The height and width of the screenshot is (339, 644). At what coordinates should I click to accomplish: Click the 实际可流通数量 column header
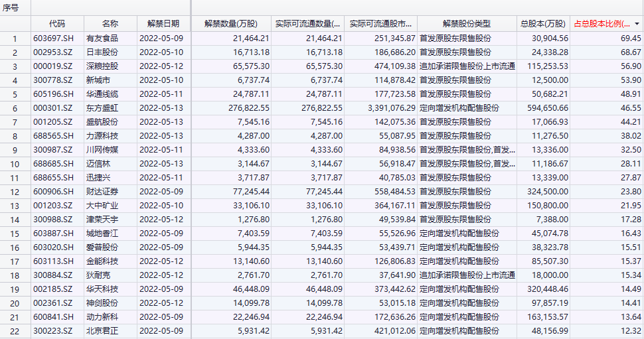pyautogui.click(x=307, y=24)
